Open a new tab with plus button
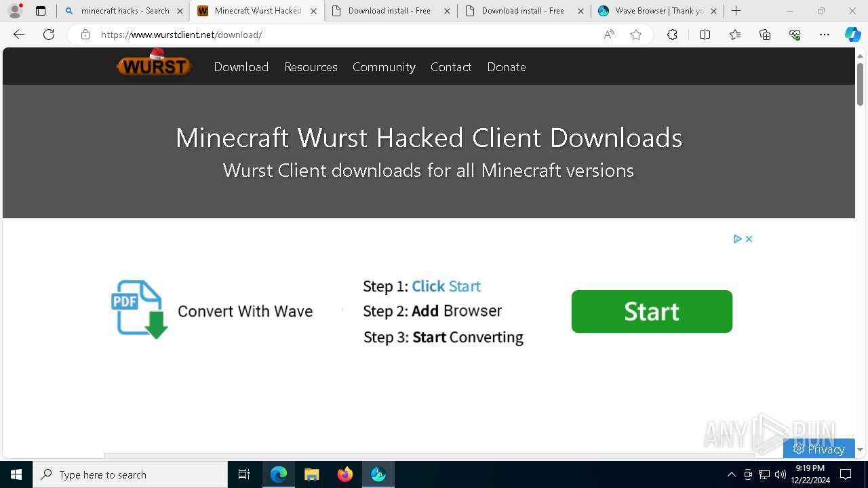Viewport: 868px width, 488px height. [736, 11]
